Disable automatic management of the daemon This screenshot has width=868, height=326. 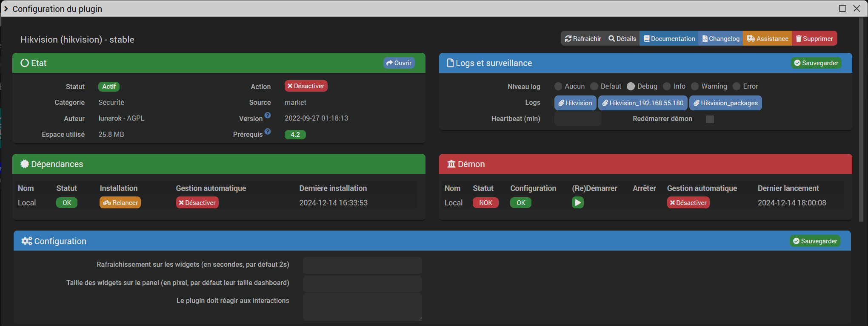coord(688,203)
